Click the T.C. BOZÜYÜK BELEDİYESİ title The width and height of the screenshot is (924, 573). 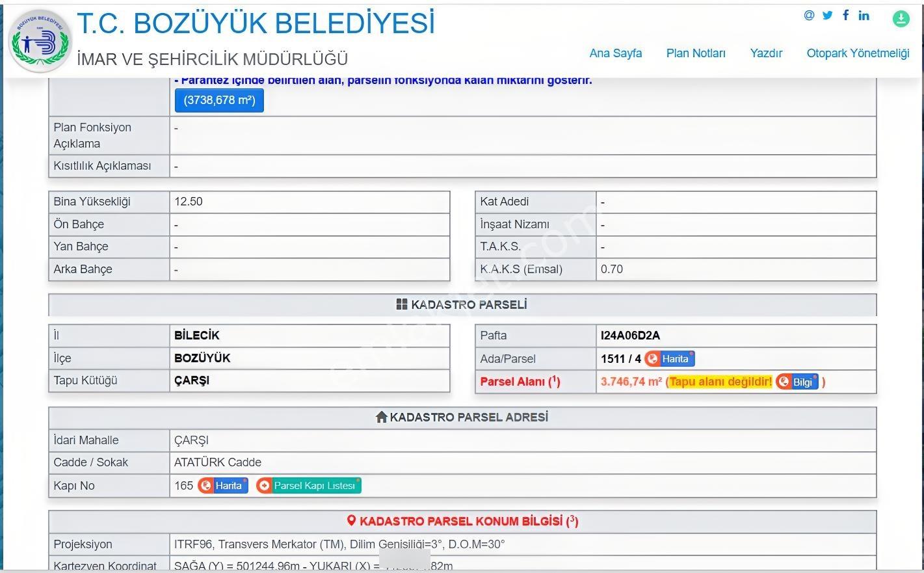tap(256, 23)
